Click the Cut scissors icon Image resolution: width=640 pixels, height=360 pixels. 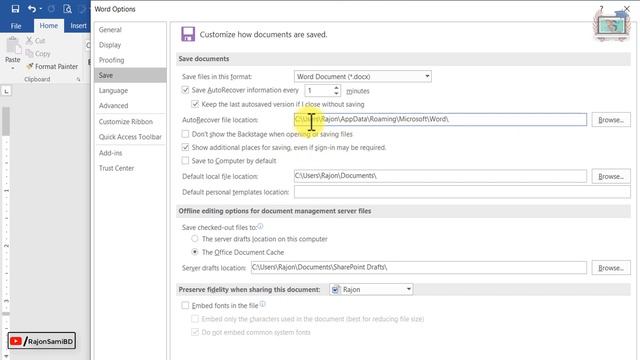pyautogui.click(x=29, y=40)
